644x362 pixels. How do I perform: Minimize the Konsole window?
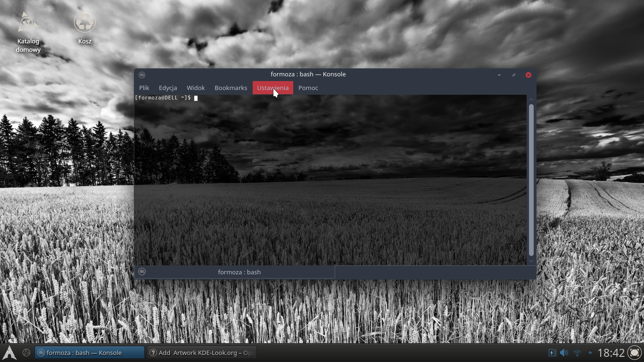point(499,74)
